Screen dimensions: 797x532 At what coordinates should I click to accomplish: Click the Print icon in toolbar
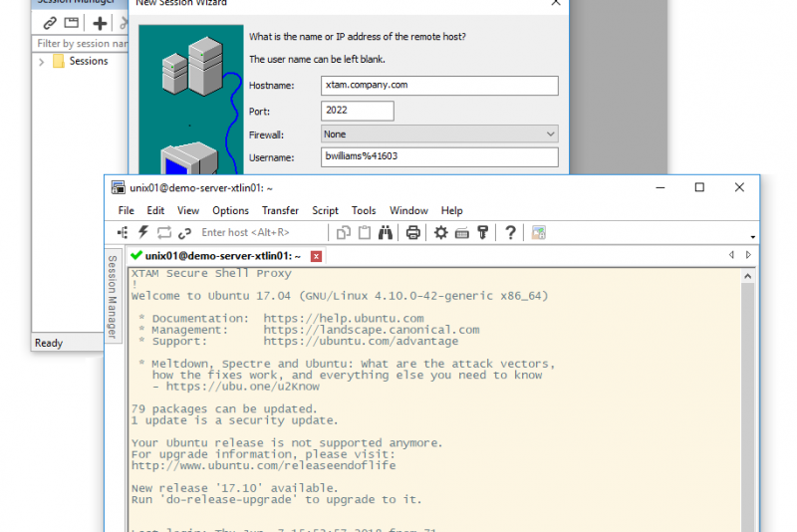412,233
